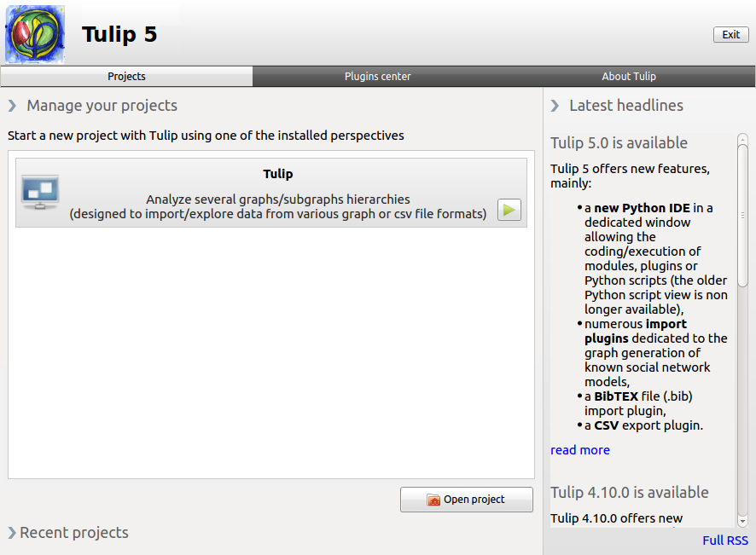Screen dimensions: 756x555
Task: Click the Manage your projects chevron
Action: pos(12,106)
